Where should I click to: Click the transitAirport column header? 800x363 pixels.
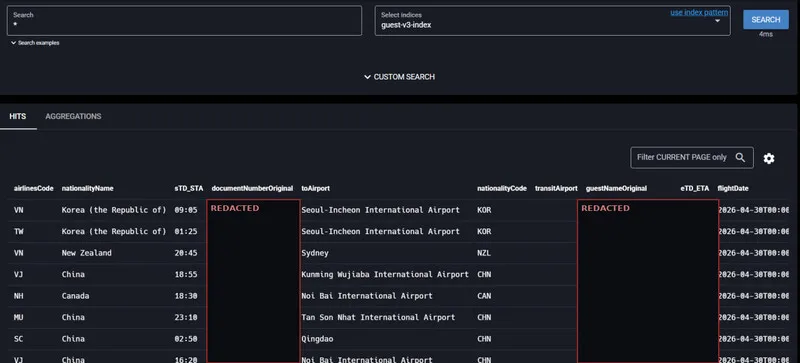[x=556, y=188]
